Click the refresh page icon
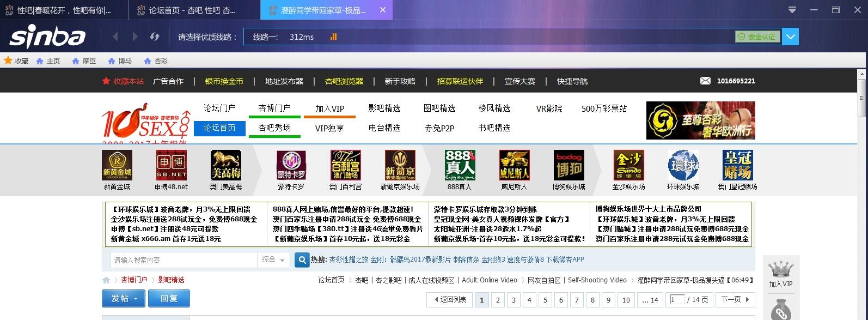The image size is (868, 320). (x=155, y=37)
